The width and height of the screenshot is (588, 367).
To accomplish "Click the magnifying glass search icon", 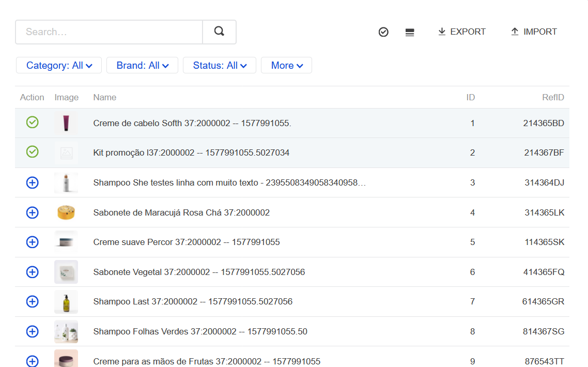I will pyautogui.click(x=219, y=32).
